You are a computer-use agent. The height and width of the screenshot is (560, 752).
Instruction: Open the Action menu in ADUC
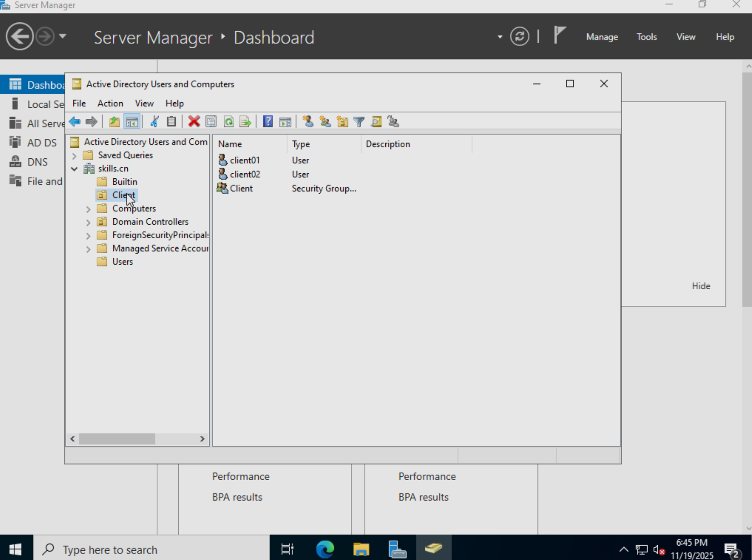pyautogui.click(x=110, y=103)
